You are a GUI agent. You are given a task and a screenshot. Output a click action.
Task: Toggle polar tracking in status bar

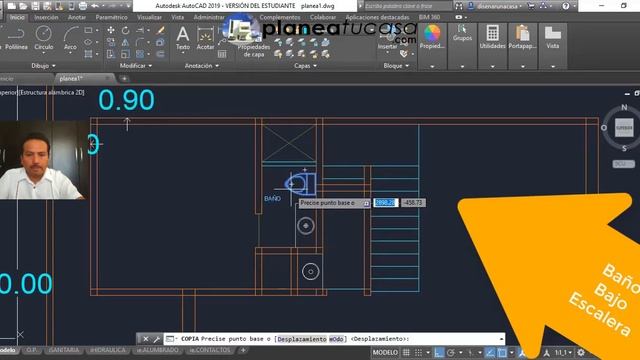[x=451, y=353]
